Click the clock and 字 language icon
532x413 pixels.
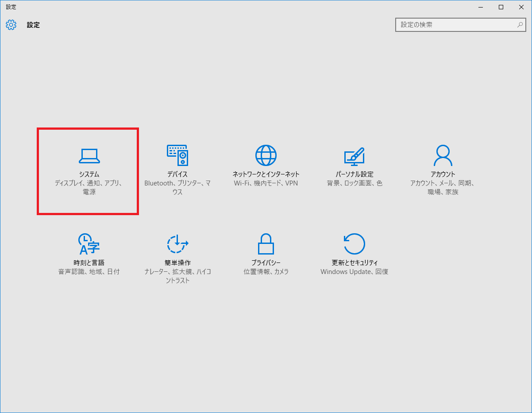89,244
